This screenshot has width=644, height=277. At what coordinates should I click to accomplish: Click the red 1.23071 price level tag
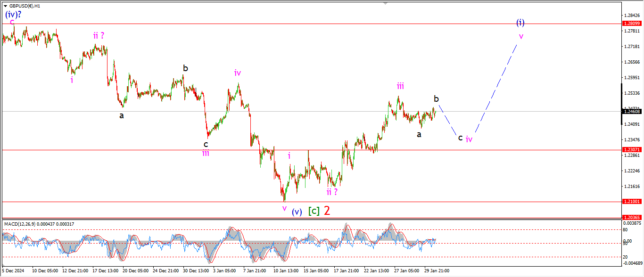tap(632, 149)
